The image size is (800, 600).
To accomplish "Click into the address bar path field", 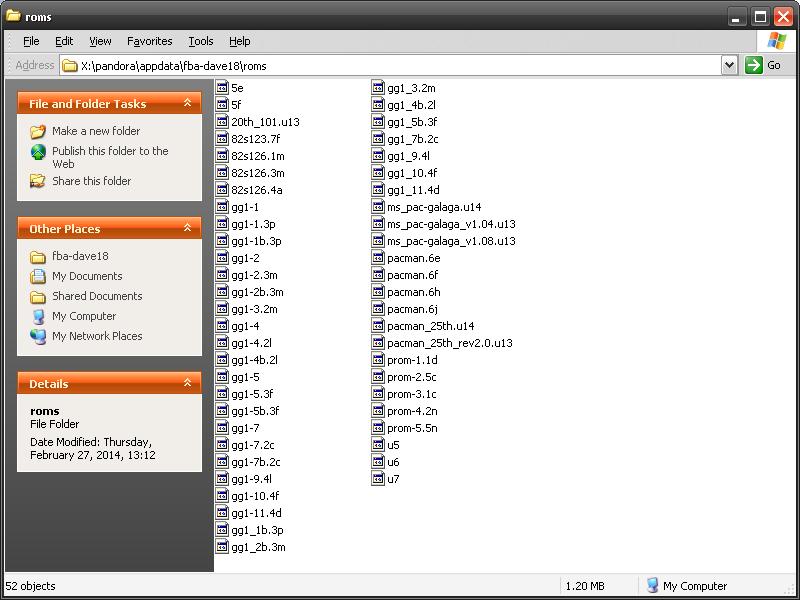I will [400, 65].
